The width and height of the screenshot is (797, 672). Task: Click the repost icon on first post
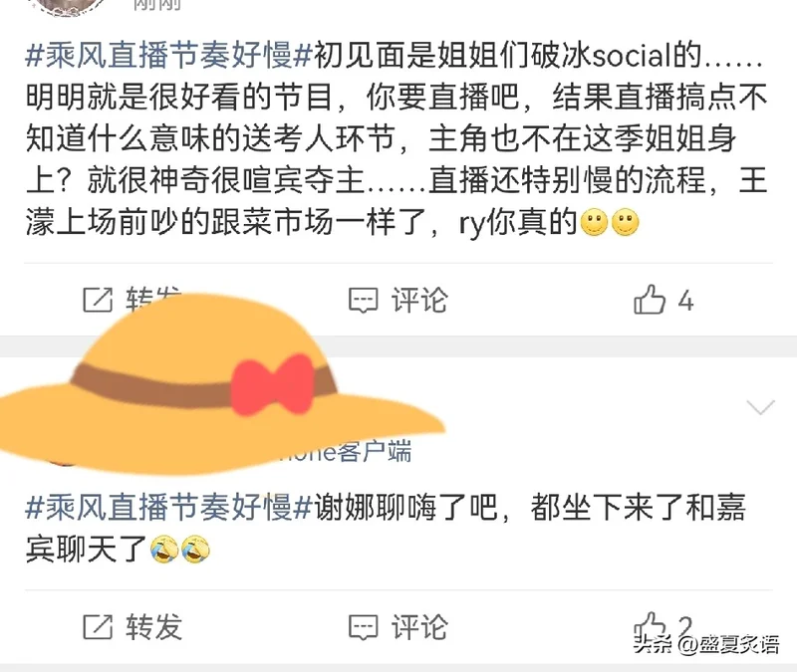click(x=98, y=300)
